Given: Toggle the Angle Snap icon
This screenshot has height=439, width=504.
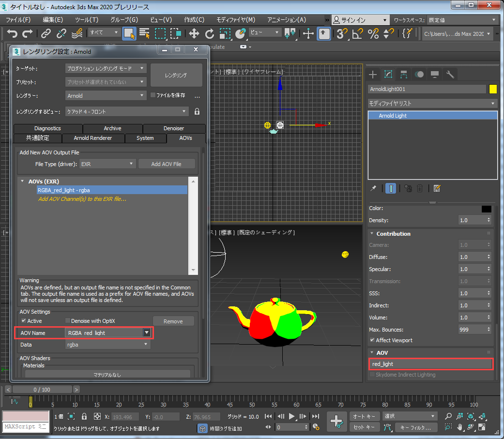Looking at the screenshot, I should click(x=357, y=33).
